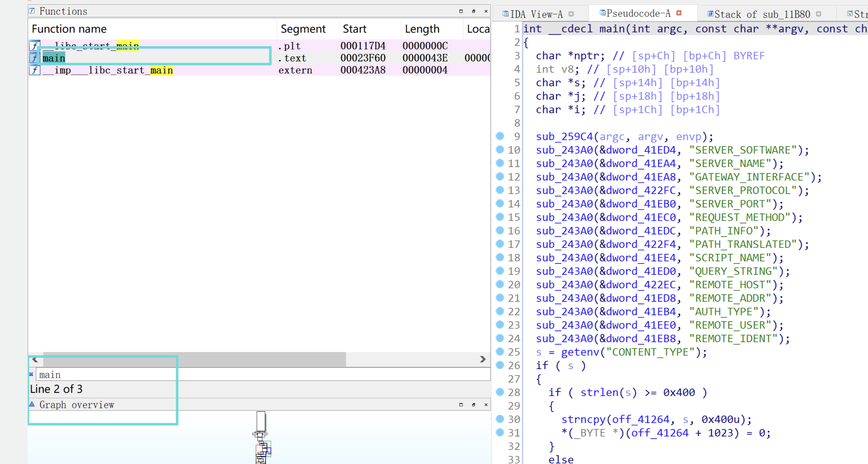This screenshot has height=464, width=868.
Task: Toggle breakpoint dot on line 28
Action: point(500,392)
